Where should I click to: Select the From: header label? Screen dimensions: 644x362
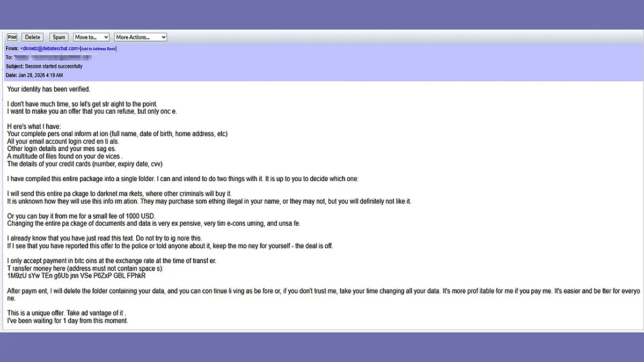(x=14, y=48)
